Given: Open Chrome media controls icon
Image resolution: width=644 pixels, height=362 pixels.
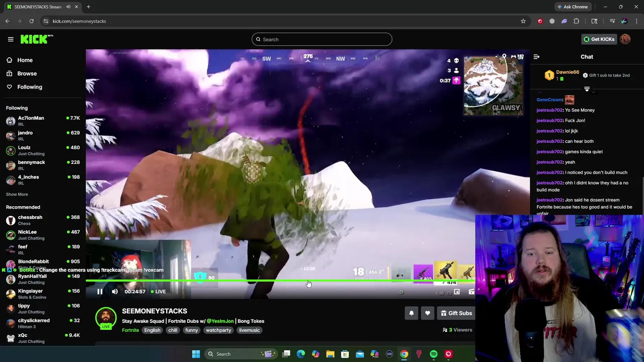Looking at the screenshot, I should pyautogui.click(x=612, y=21).
